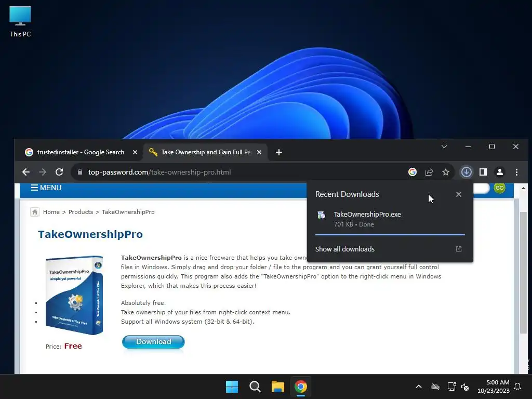Click the webpage vertical scrollbar thumb
This screenshot has width=532, height=399.
[x=524, y=272]
